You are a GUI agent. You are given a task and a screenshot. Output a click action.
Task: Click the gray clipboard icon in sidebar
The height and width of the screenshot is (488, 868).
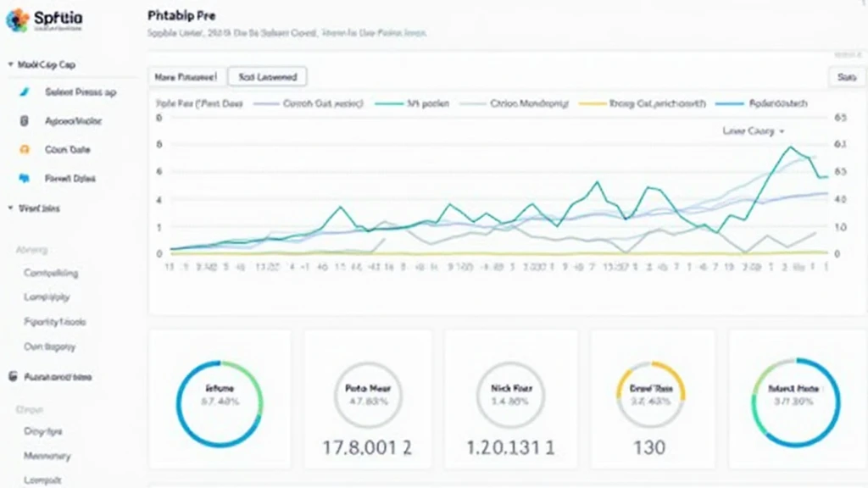(x=24, y=121)
